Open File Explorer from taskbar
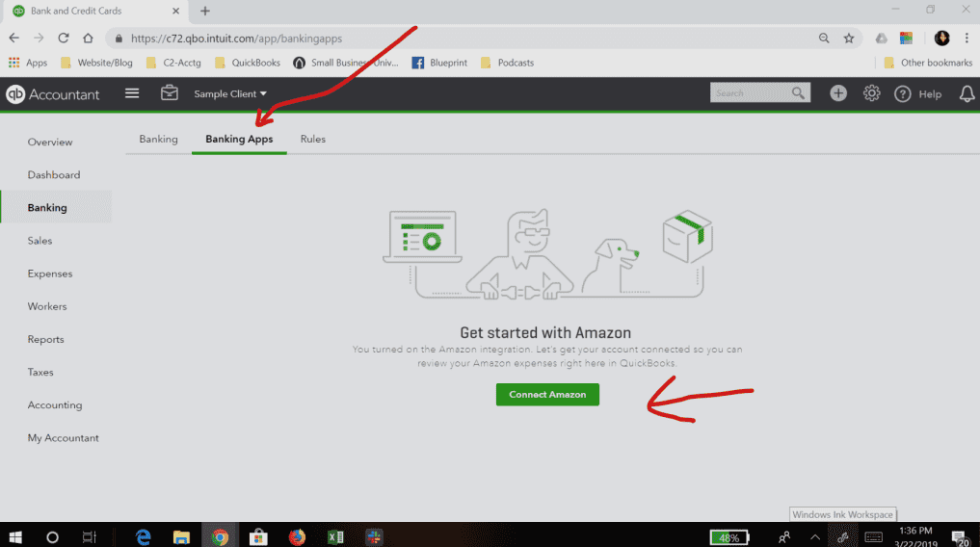 click(181, 537)
